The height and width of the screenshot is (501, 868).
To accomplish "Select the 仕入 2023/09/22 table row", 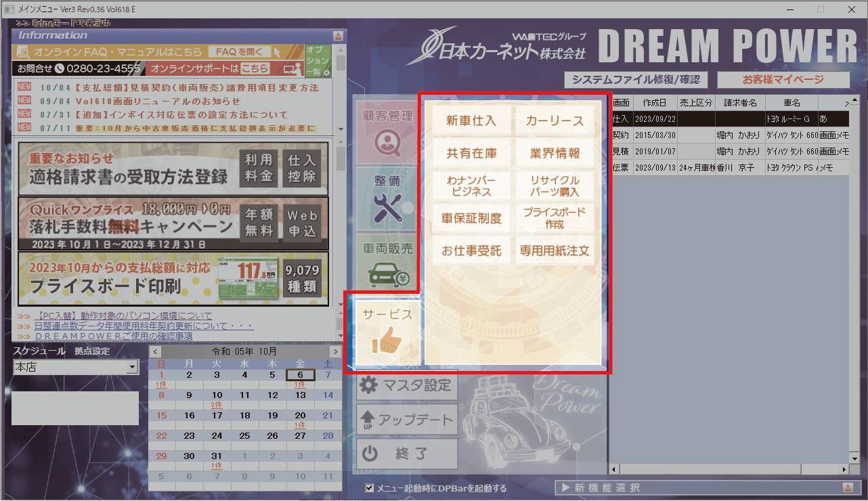I will 730,118.
